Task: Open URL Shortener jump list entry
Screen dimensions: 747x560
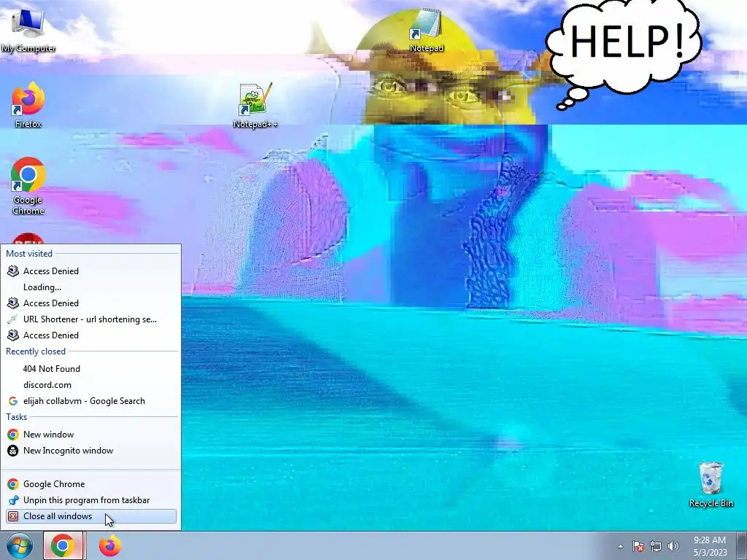Action: click(x=90, y=319)
